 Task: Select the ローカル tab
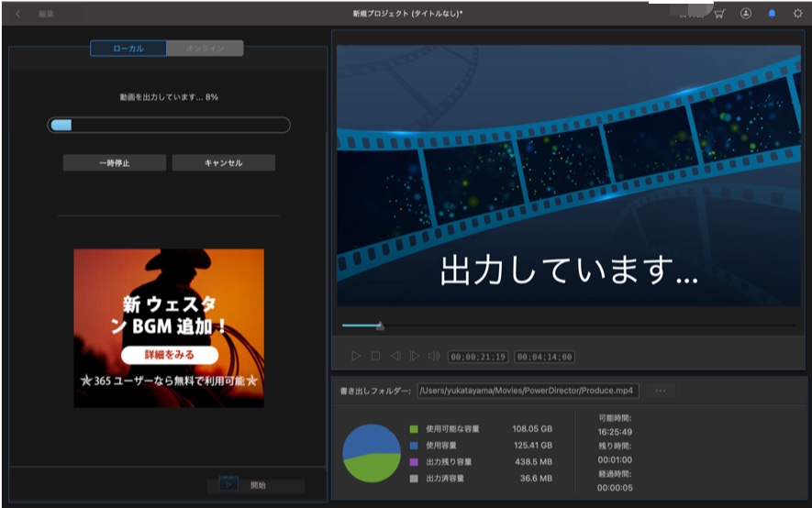coord(128,49)
